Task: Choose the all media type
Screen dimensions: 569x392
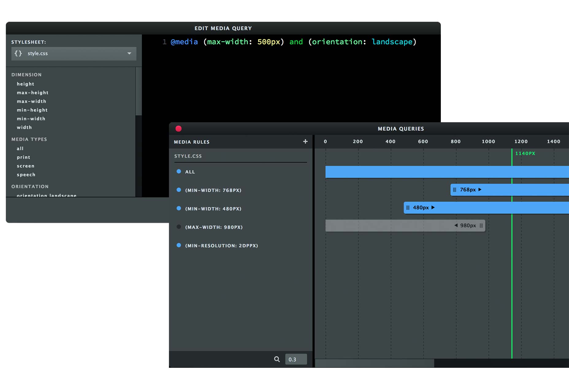Action: point(20,149)
